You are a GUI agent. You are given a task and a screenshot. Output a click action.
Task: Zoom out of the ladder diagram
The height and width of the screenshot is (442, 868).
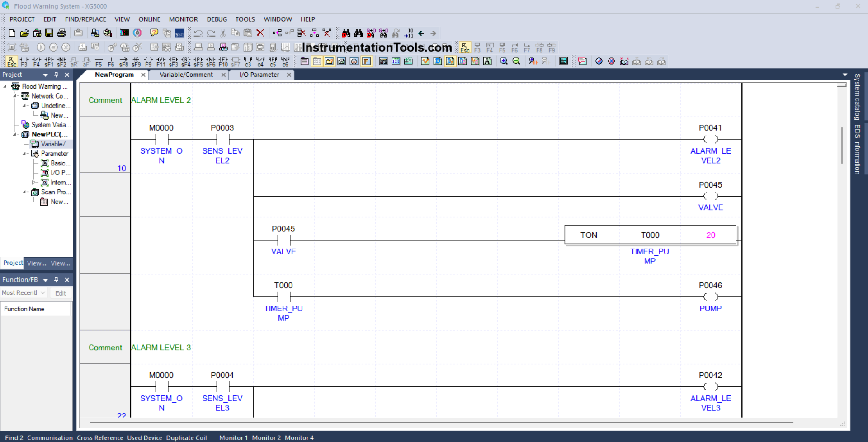click(x=516, y=61)
